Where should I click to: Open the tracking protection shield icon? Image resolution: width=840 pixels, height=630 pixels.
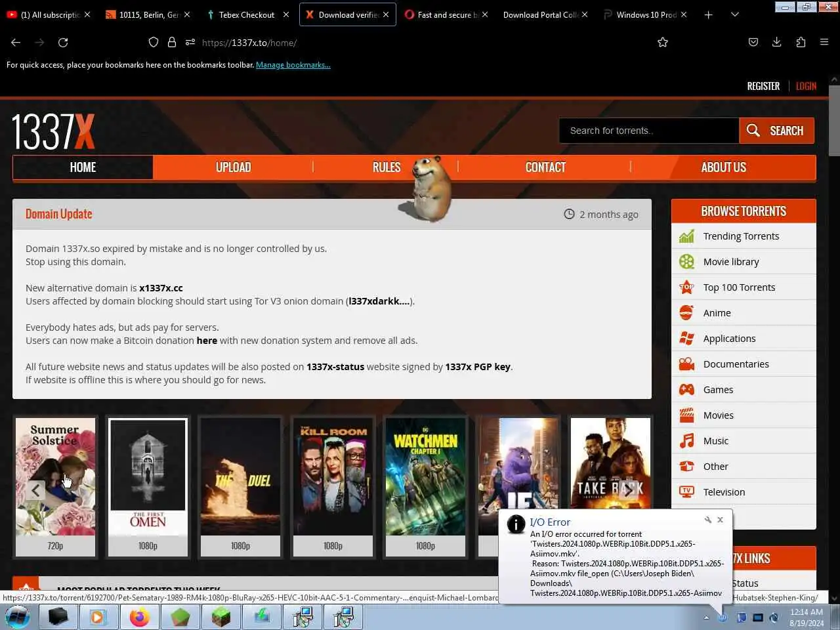154,42
